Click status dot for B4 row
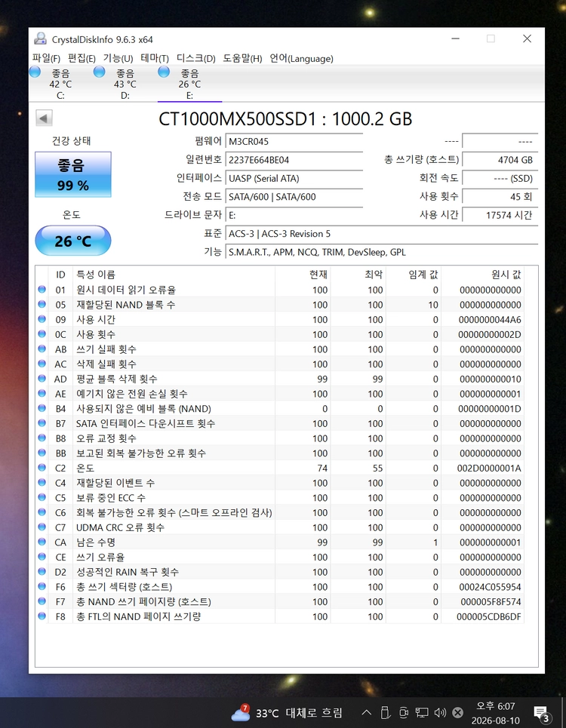This screenshot has height=728, width=566. 42,408
